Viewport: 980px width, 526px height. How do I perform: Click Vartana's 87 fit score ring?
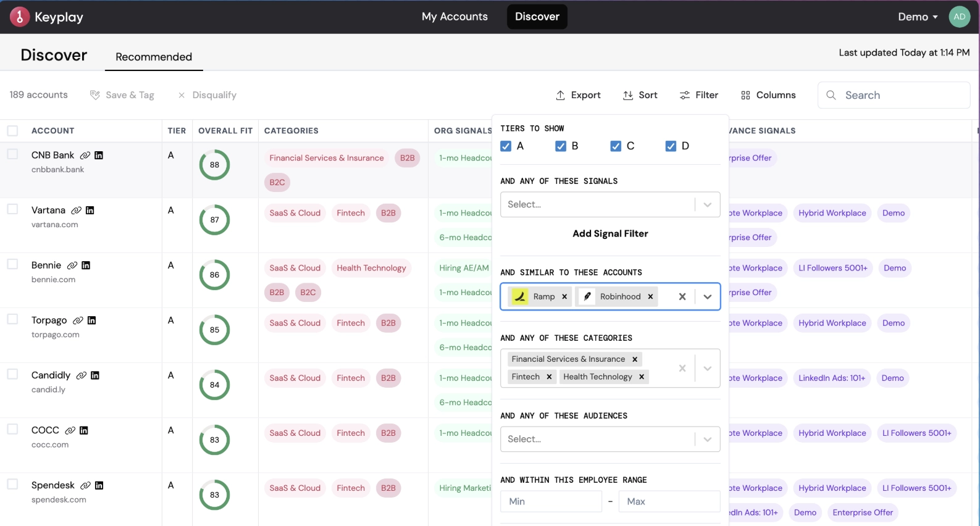(x=214, y=220)
